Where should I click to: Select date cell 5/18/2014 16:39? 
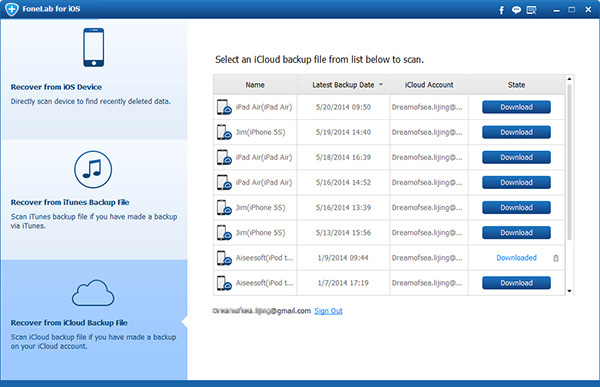point(343,157)
